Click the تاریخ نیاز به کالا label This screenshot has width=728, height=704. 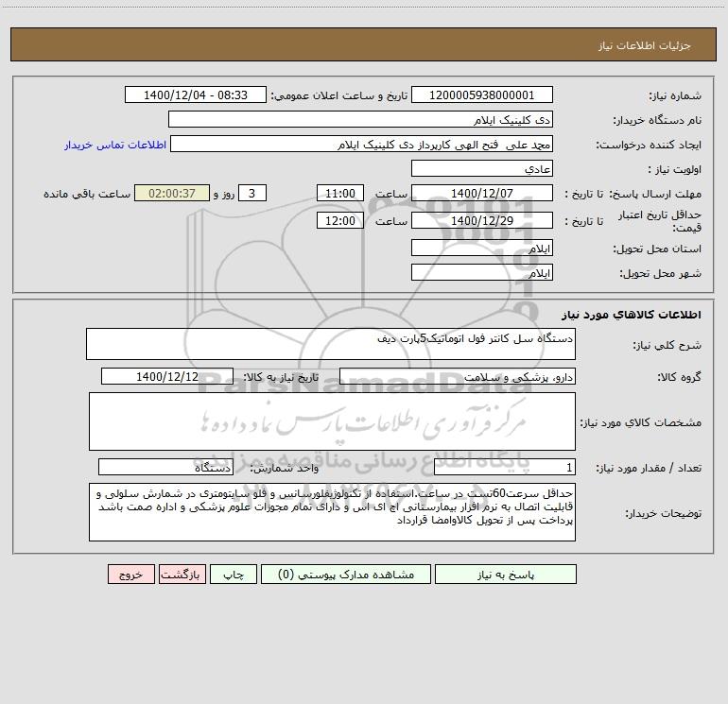coord(281,377)
